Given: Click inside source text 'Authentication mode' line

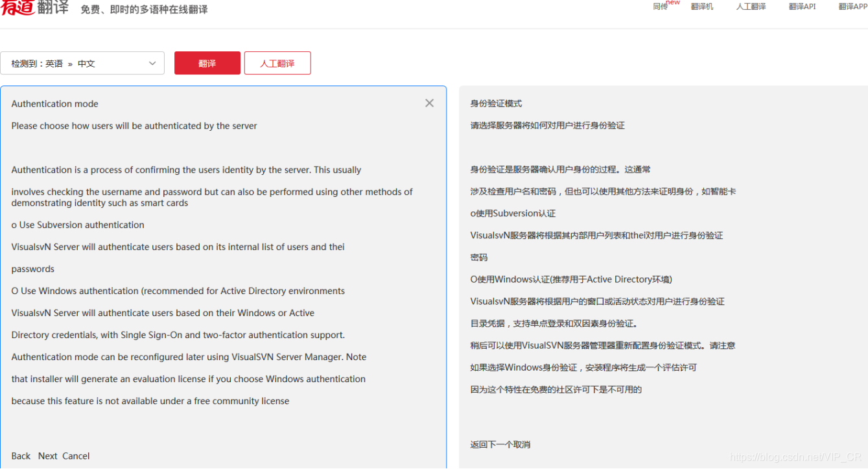Looking at the screenshot, I should (x=55, y=104).
